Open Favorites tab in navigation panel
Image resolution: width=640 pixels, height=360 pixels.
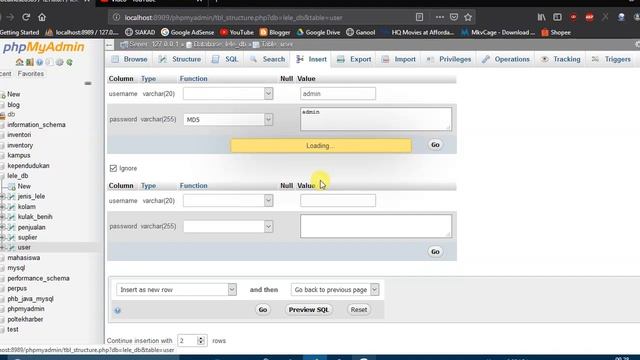pos(31,74)
